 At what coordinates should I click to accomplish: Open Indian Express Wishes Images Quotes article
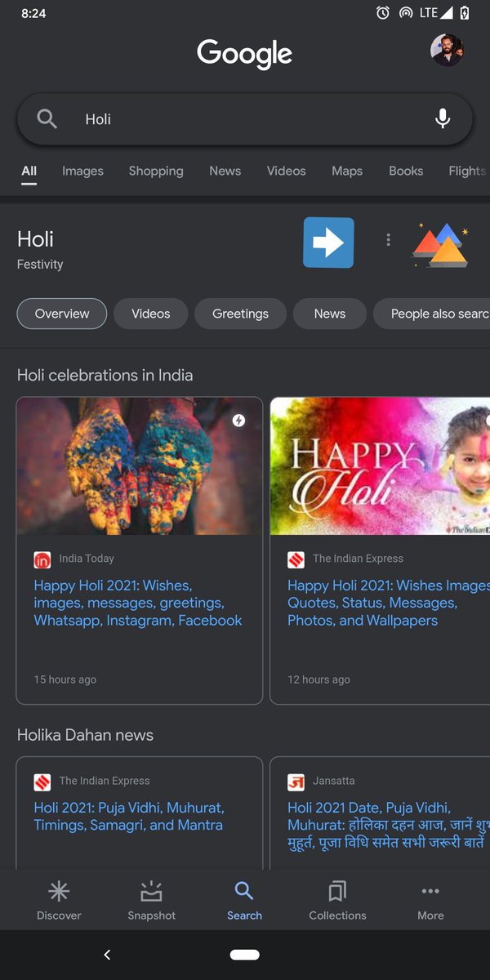tap(389, 603)
